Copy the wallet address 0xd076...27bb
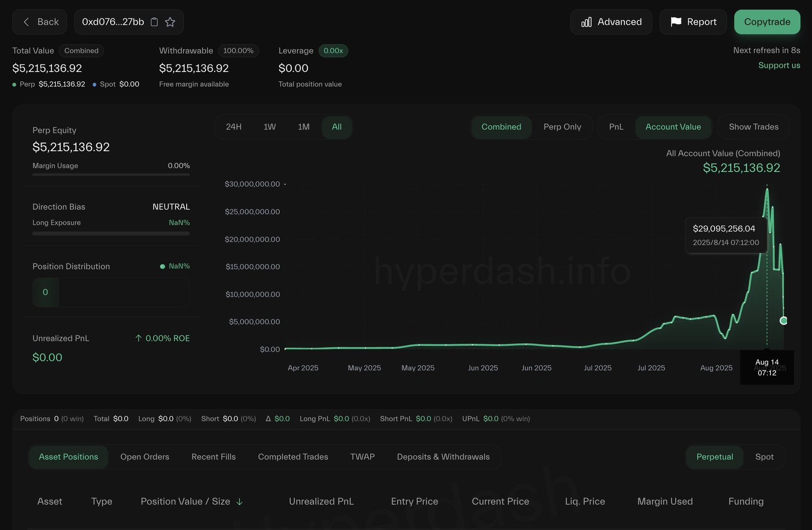 point(154,22)
